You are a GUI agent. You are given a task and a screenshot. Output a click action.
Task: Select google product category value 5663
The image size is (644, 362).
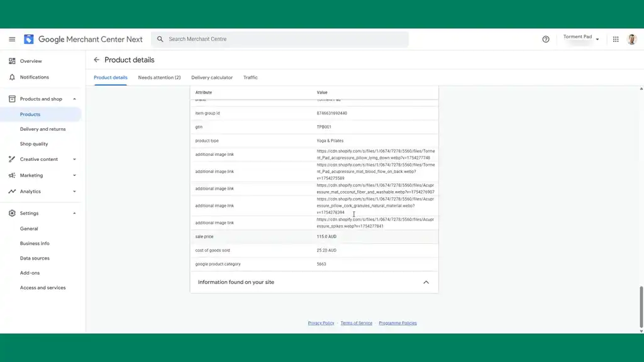(x=321, y=264)
